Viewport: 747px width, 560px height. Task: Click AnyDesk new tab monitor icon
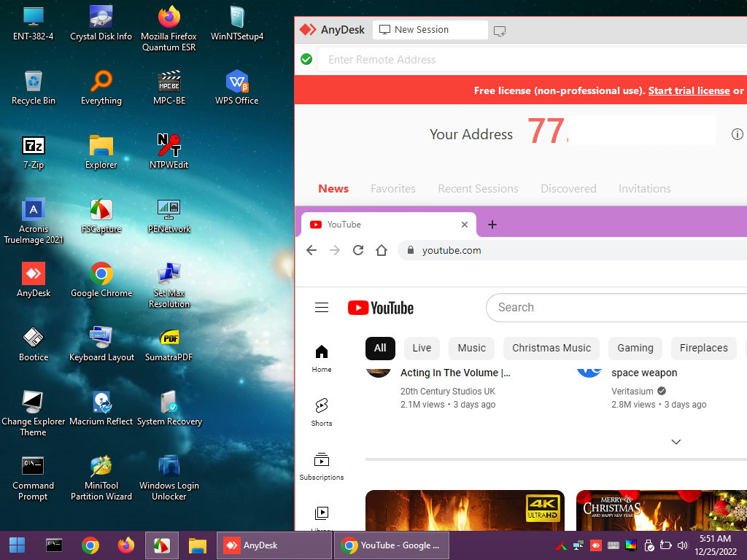tap(499, 31)
